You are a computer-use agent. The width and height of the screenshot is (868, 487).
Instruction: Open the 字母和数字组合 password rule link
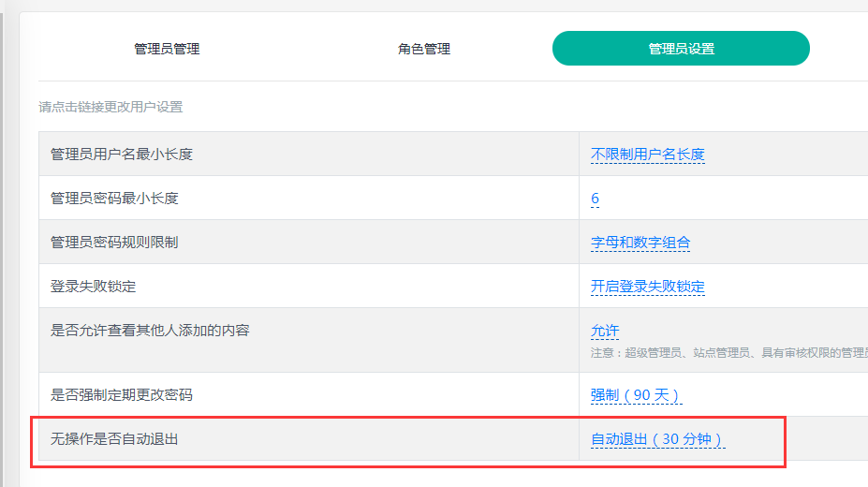pos(640,243)
